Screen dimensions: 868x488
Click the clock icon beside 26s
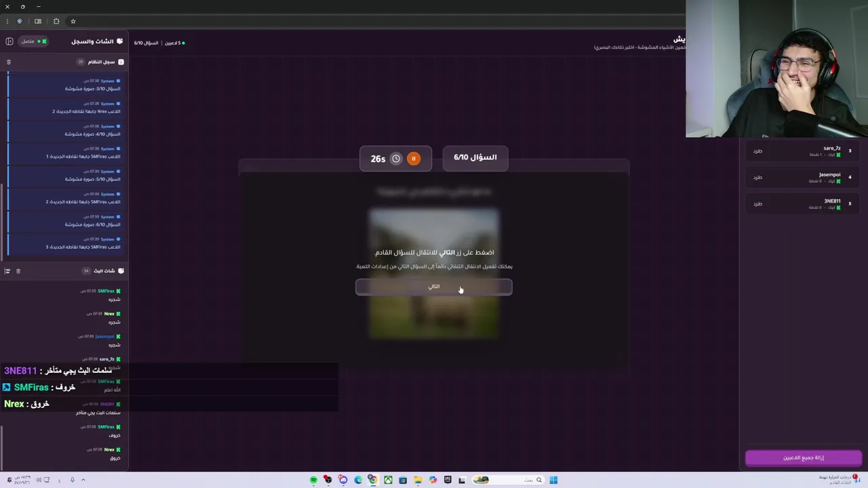pos(396,159)
